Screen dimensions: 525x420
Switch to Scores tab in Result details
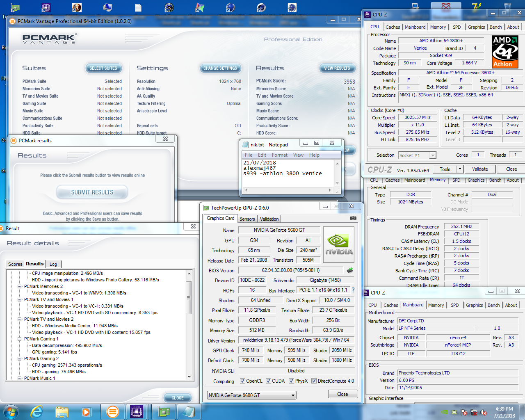[x=15, y=264]
